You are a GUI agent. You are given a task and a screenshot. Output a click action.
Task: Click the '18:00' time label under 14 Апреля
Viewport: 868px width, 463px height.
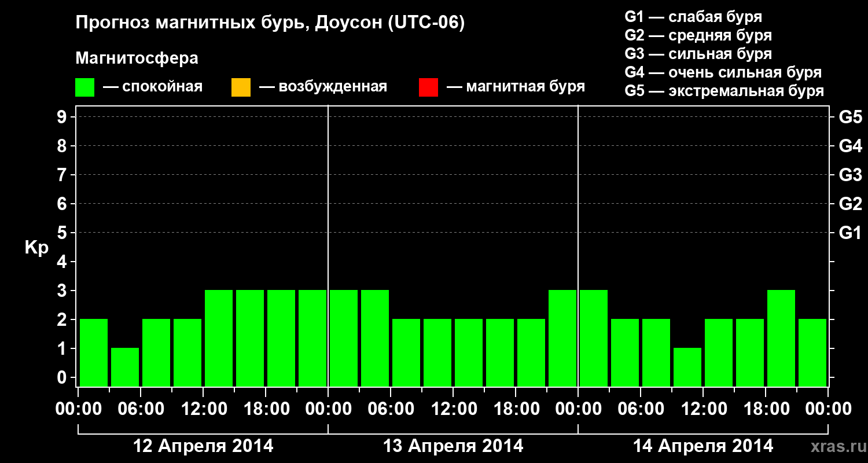[x=766, y=409]
